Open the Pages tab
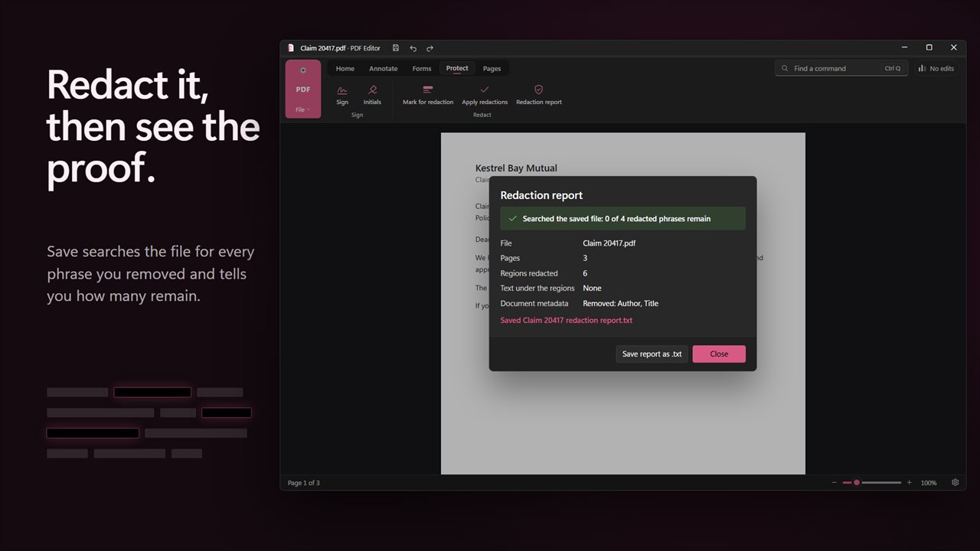The image size is (980, 551). click(x=492, y=68)
